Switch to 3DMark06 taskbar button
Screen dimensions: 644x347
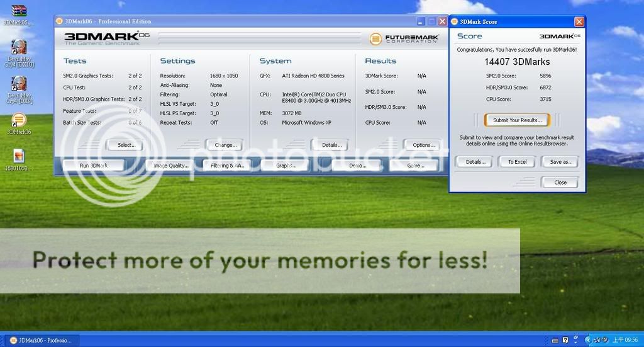click(x=43, y=341)
